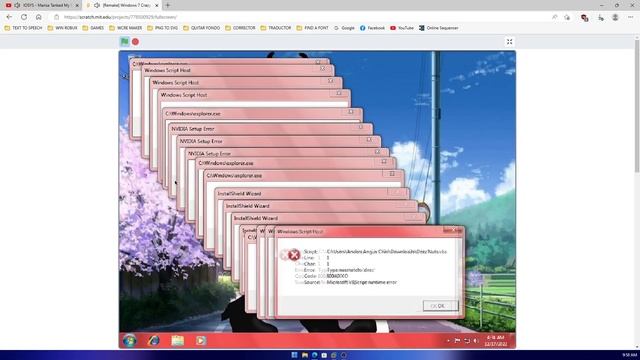Open the favorites list icon beside the profile avatar

pyautogui.click(x=601, y=18)
